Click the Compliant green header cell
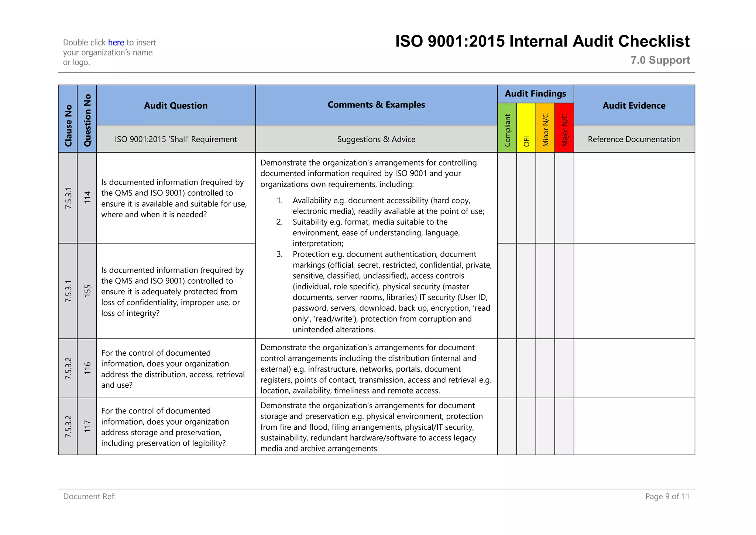Screen dimensions: 756x535 tap(507, 127)
